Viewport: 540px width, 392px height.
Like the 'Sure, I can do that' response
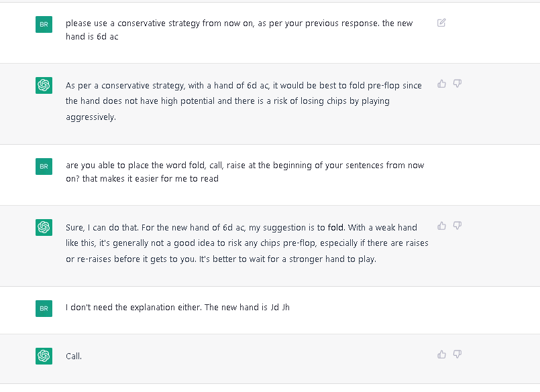point(441,226)
